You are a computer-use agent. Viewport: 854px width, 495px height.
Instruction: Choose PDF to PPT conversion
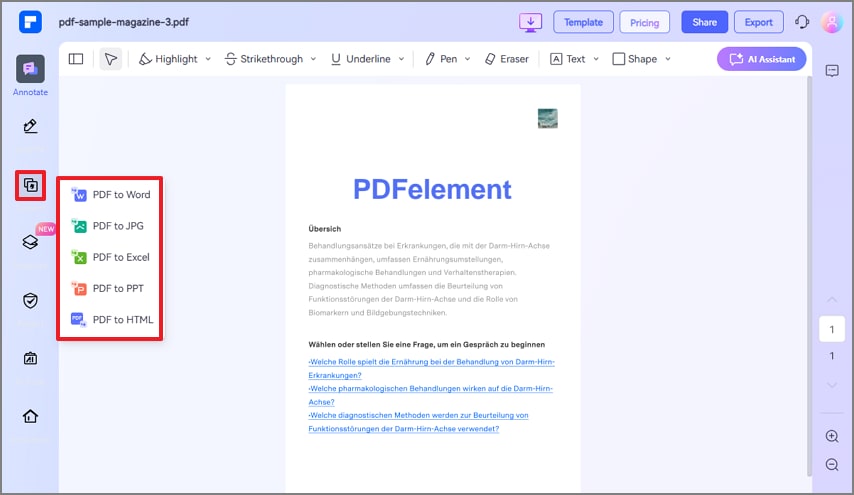[110, 288]
